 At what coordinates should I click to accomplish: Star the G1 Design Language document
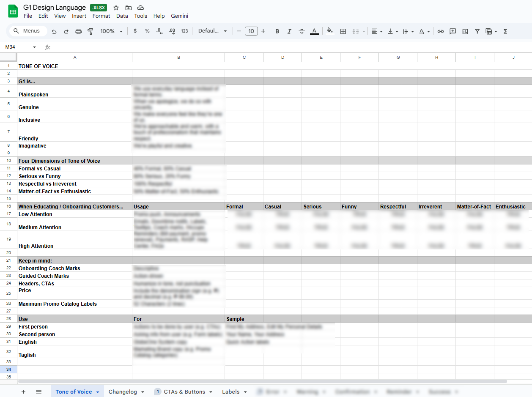point(116,8)
